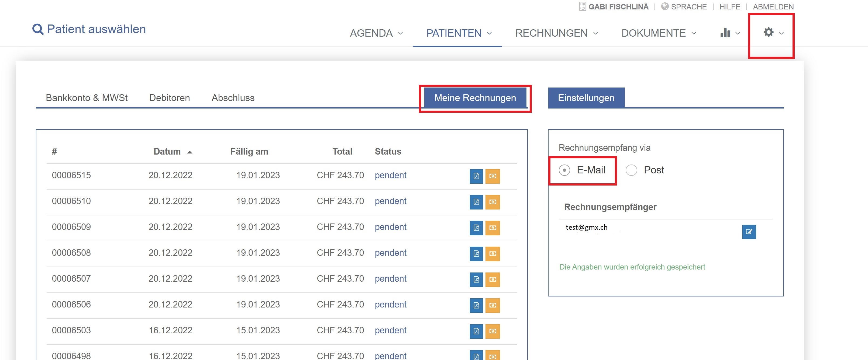
Task: Open PDF icon for invoice 00006507
Action: click(x=476, y=279)
